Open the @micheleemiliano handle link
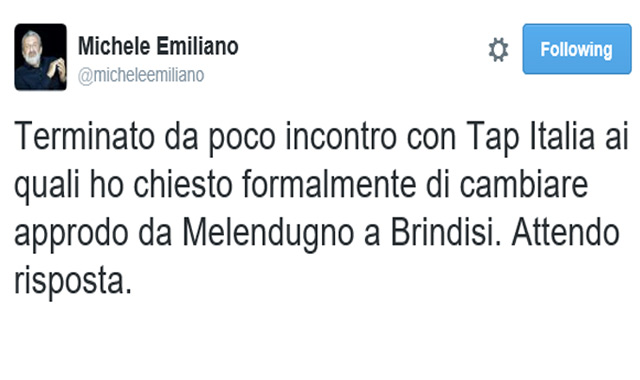640x380 pixels. (x=141, y=75)
